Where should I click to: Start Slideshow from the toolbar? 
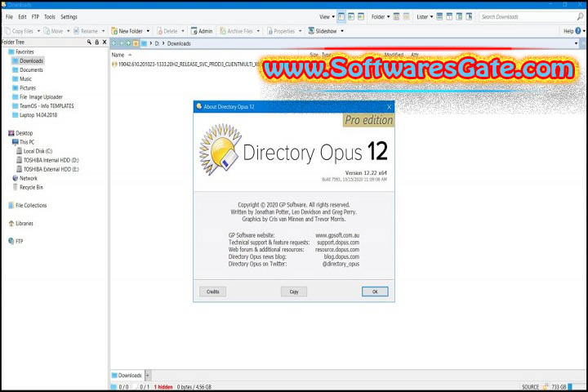pos(323,31)
